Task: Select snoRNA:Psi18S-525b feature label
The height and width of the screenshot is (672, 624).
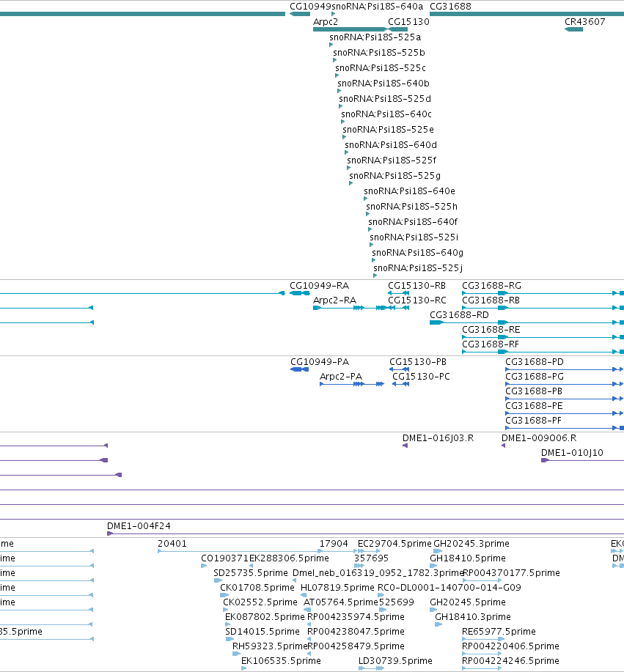Action: point(379,53)
